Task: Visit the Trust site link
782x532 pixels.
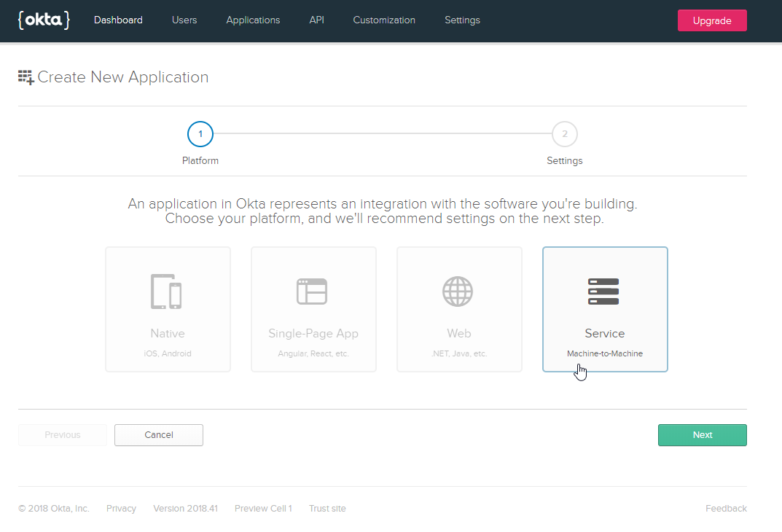Action: [x=327, y=509]
